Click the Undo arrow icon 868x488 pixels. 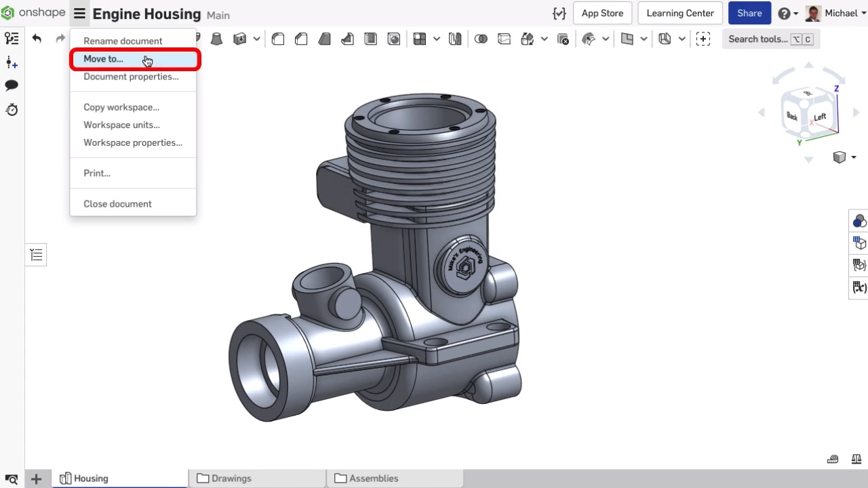[x=37, y=39]
